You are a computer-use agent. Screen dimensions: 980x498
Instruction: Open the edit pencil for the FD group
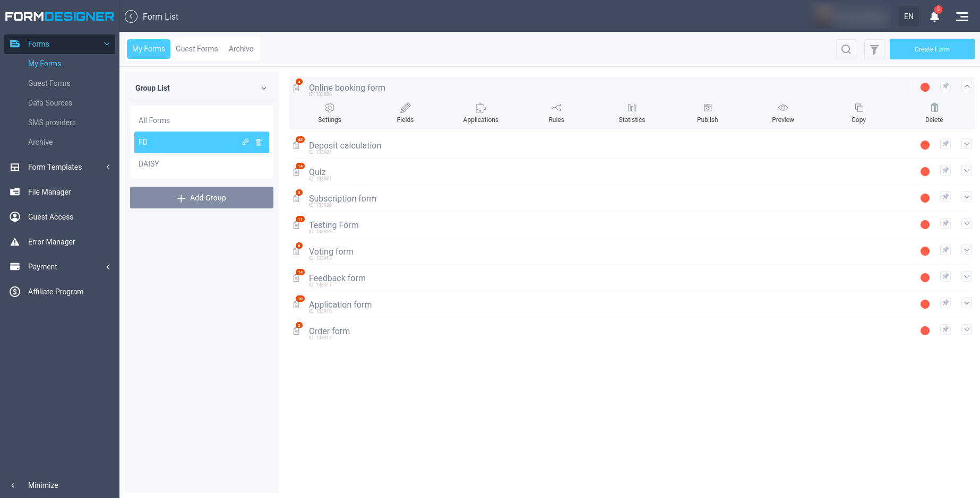coord(245,142)
